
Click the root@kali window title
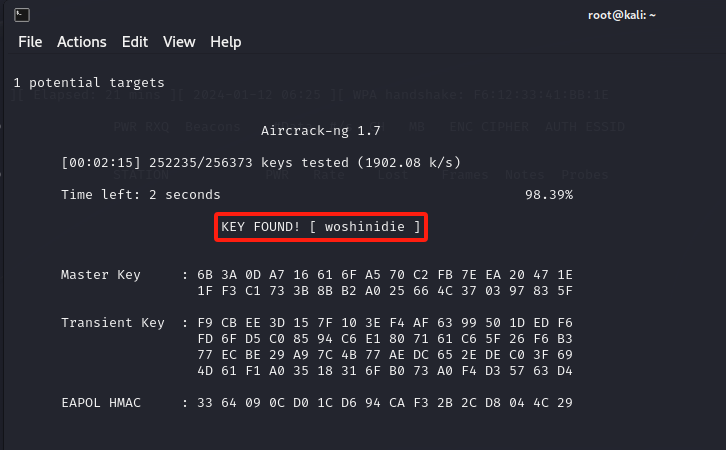click(x=623, y=15)
